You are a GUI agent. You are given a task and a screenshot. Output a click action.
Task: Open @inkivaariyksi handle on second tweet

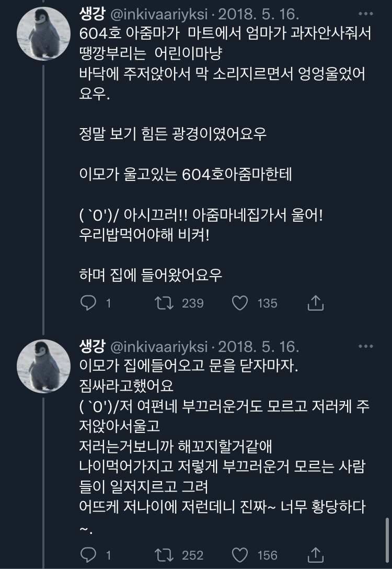pyautogui.click(x=159, y=347)
